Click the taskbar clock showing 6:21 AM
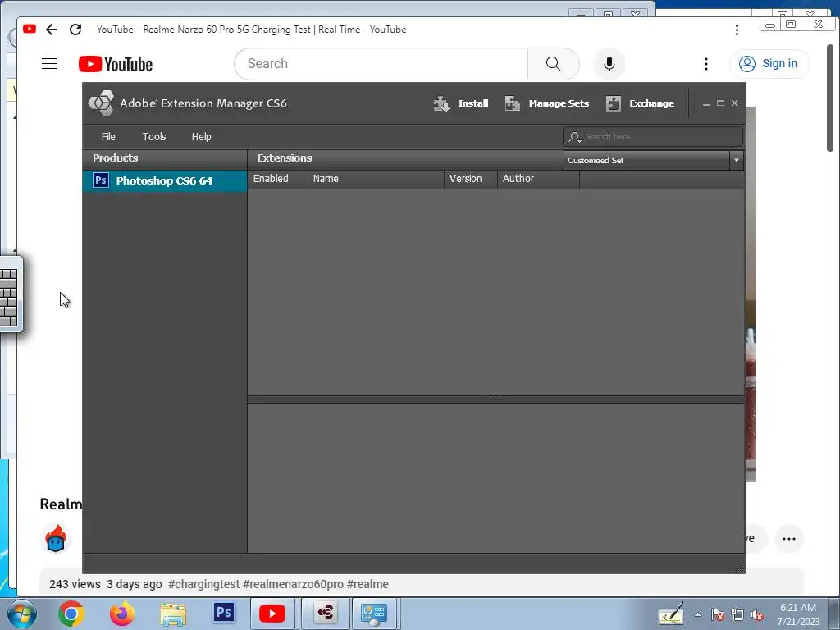The width and height of the screenshot is (840, 630). click(798, 614)
